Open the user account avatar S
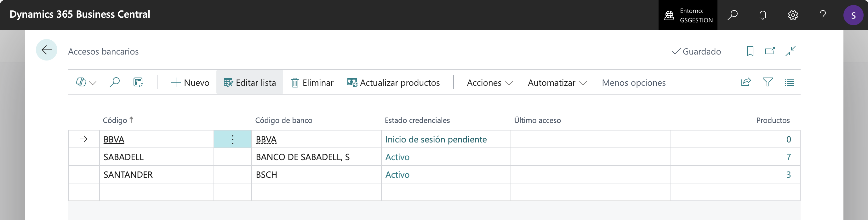Image resolution: width=868 pixels, height=220 pixels. pos(853,15)
